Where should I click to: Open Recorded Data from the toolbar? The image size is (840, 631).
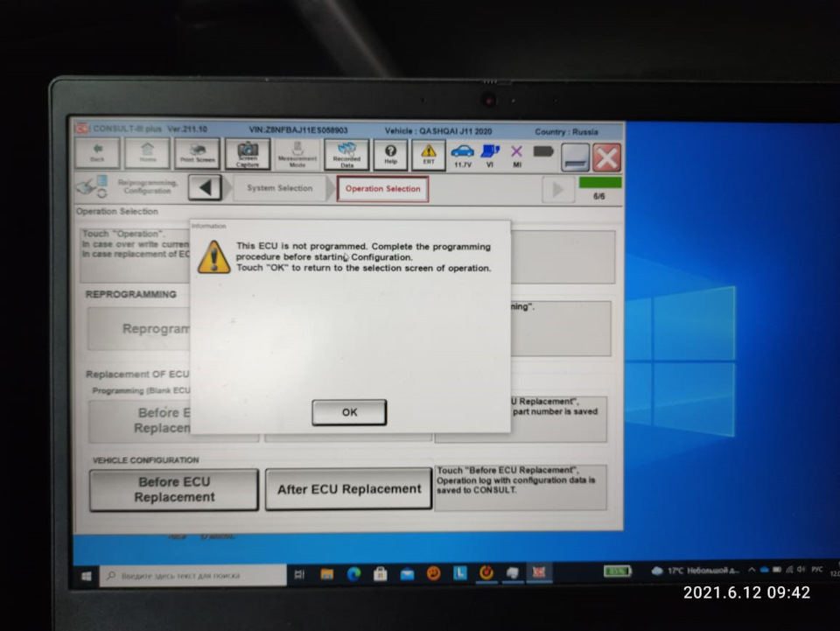coord(346,155)
